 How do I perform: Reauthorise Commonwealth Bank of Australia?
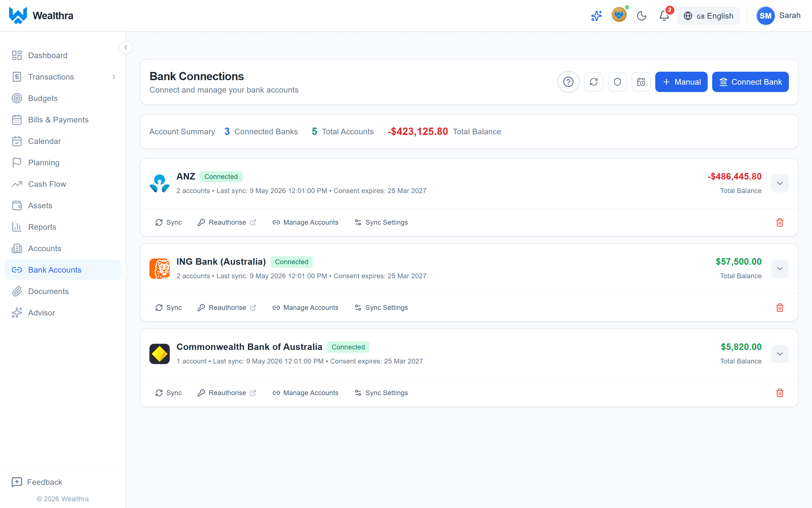tap(227, 393)
